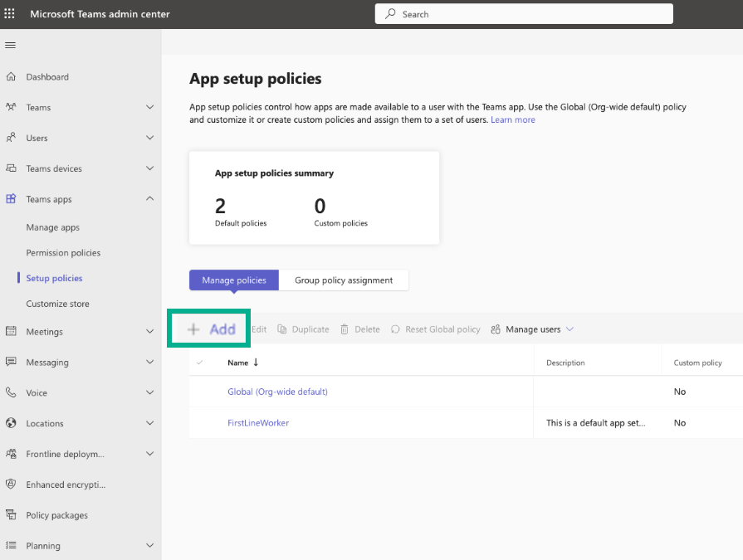Open the app launcher waffle icon

point(9,14)
